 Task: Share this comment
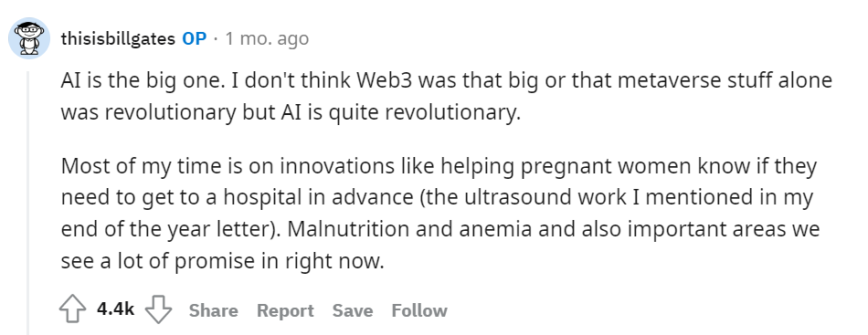pyautogui.click(x=213, y=310)
